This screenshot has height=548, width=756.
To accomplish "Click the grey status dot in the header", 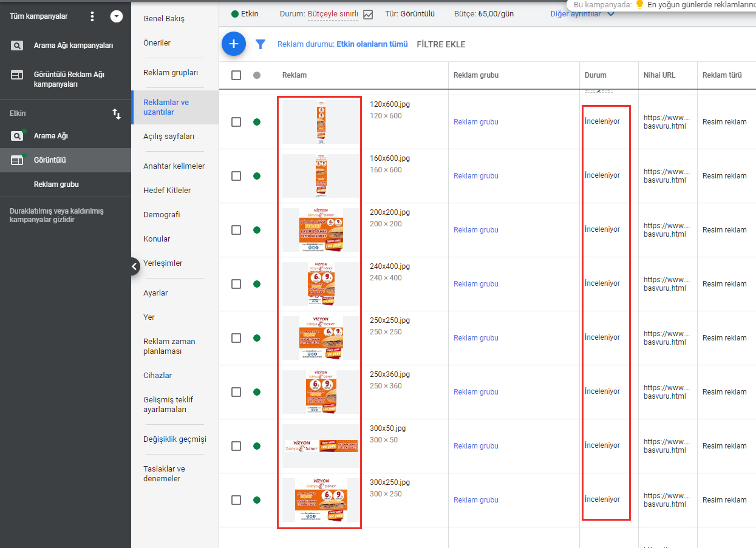I will coord(257,75).
